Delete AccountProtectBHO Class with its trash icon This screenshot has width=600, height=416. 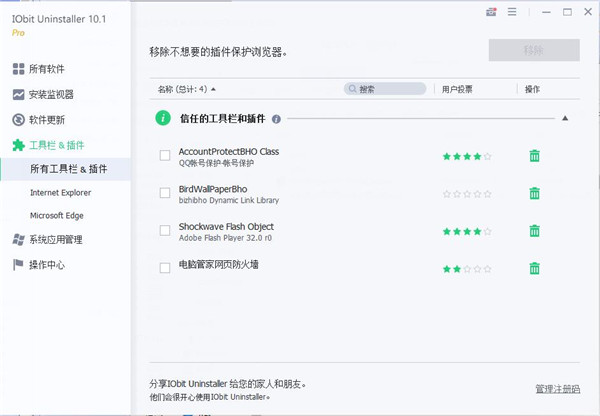pos(535,156)
